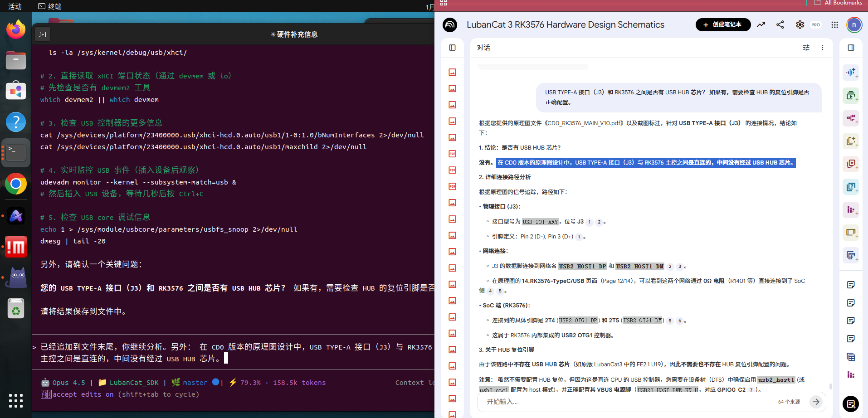Viewport: 868px width, 418px height.
Task: Open citation 6 after USB2_OTG1_DM
Action: 679,321
